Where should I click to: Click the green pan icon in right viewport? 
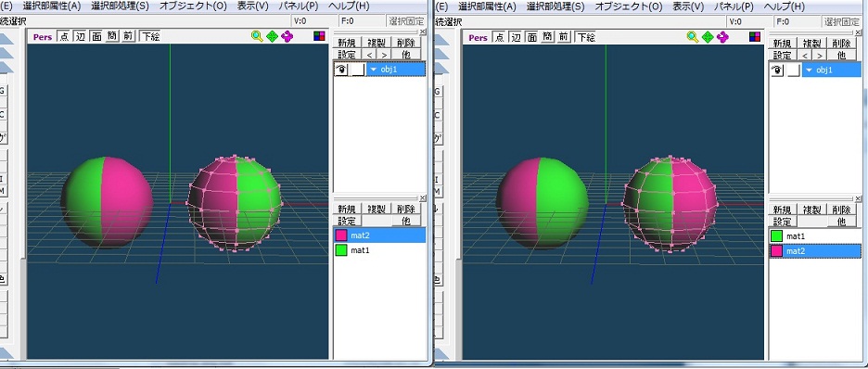pyautogui.click(x=708, y=37)
